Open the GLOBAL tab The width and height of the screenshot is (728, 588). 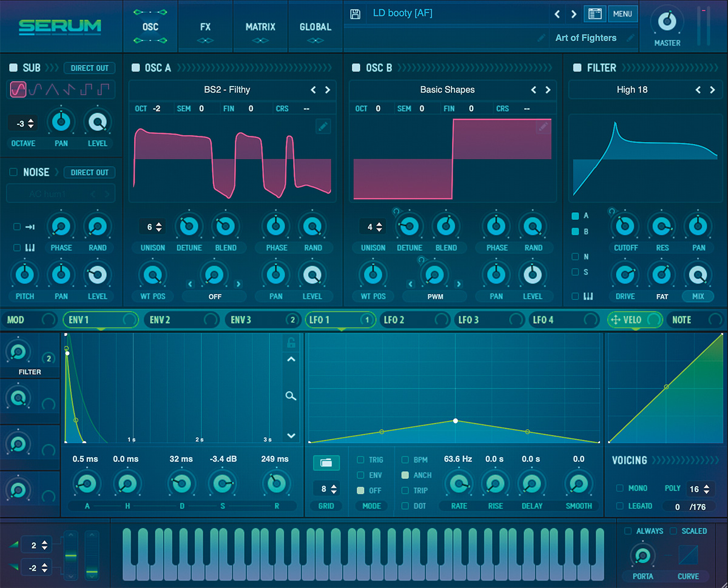(x=315, y=27)
